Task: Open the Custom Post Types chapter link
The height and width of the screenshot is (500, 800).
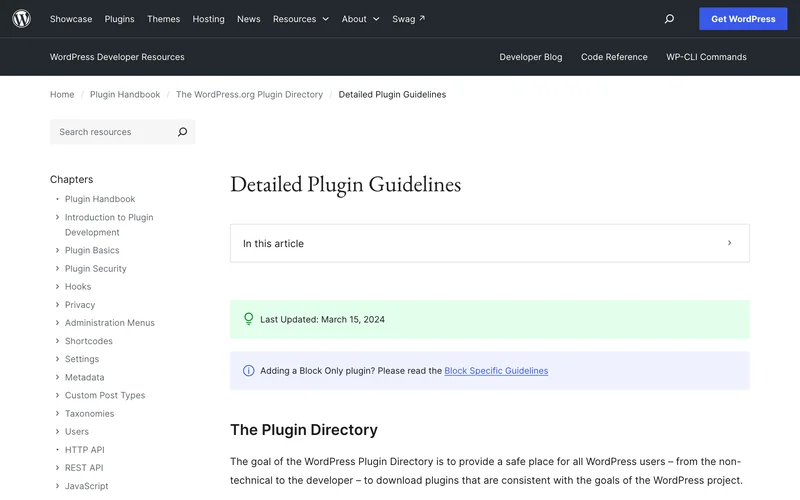Action: click(x=105, y=395)
